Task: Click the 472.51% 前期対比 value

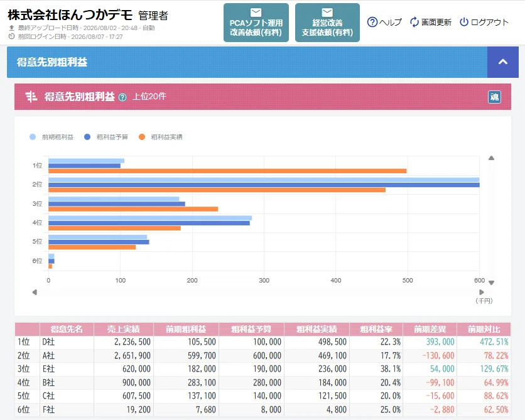Action: pyautogui.click(x=494, y=342)
